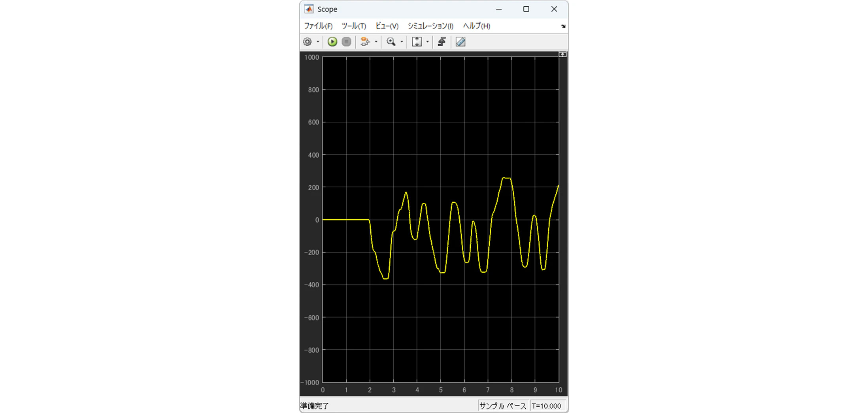The width and height of the screenshot is (868, 413).
Task: Click the T=10.000 time status entry
Action: 546,406
